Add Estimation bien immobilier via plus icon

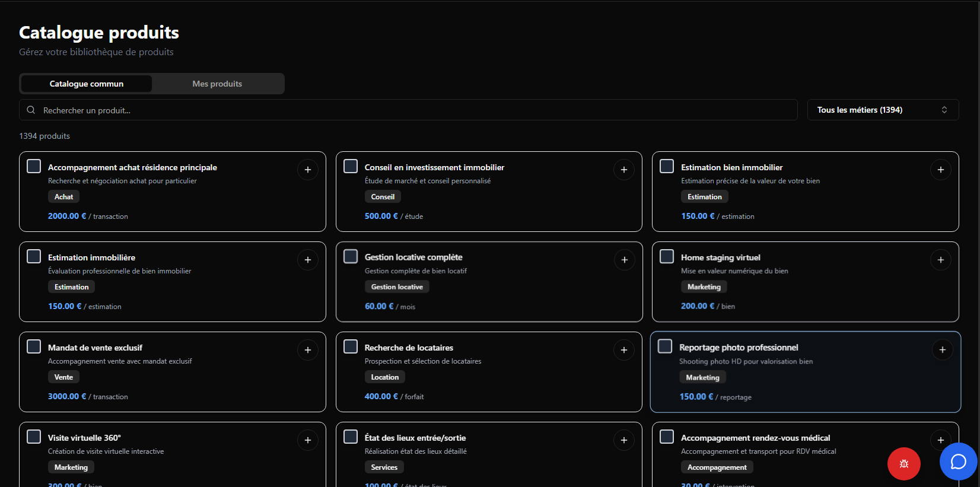[x=940, y=170]
